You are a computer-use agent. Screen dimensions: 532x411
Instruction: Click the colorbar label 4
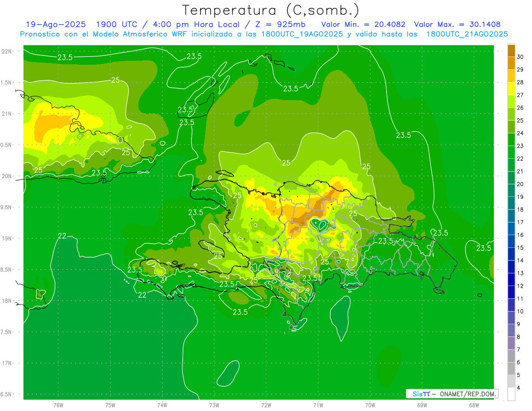pyautogui.click(x=519, y=388)
